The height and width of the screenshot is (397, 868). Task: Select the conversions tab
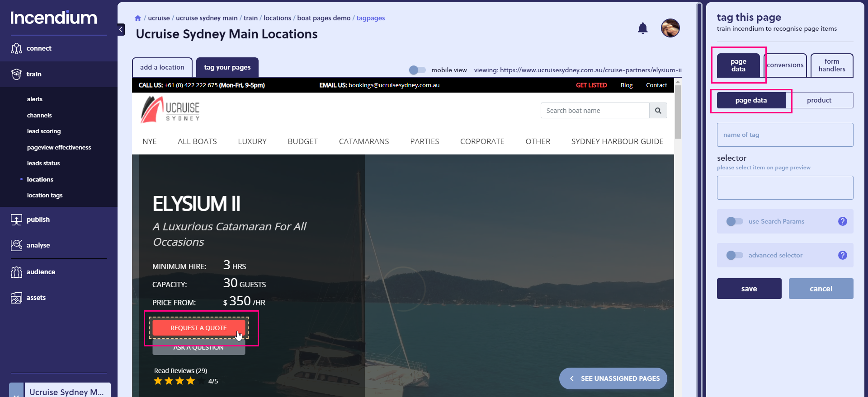coord(785,65)
